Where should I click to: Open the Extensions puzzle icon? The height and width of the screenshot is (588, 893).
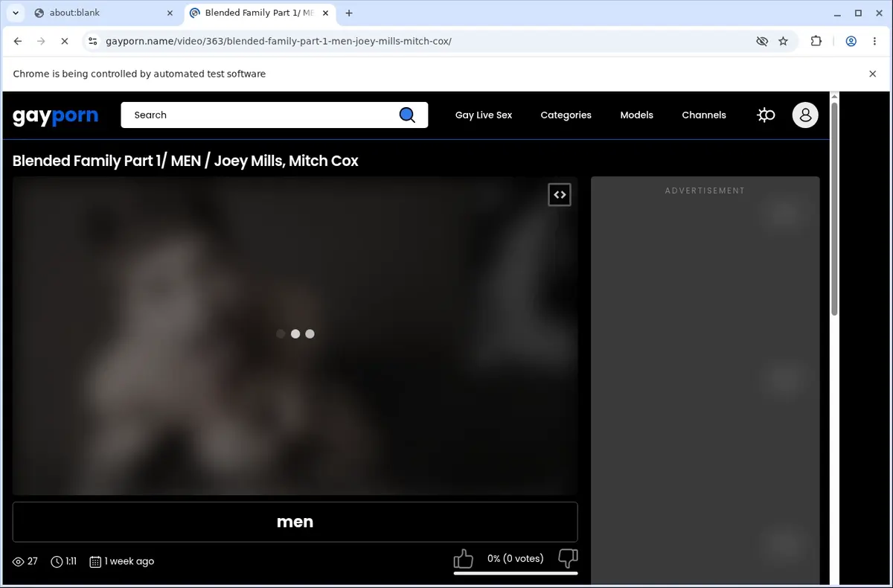tap(816, 41)
